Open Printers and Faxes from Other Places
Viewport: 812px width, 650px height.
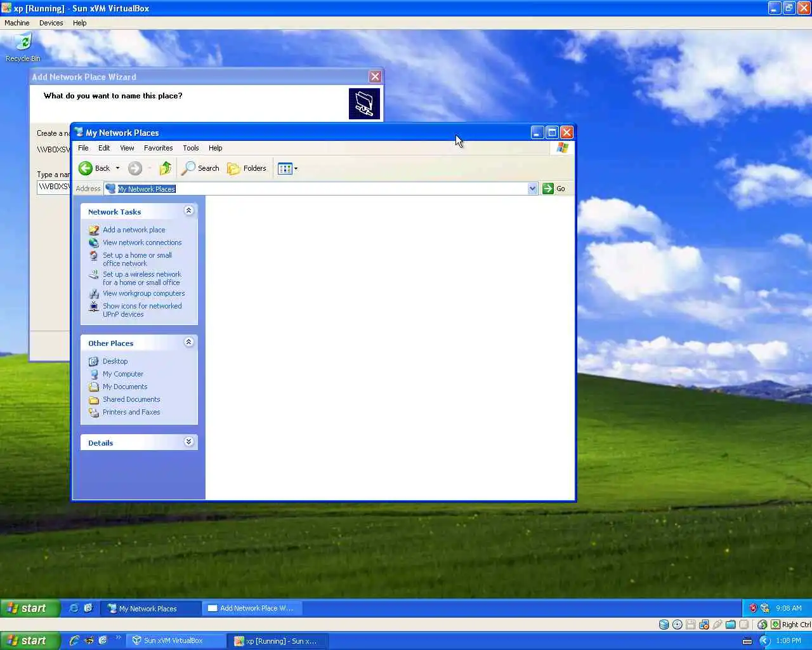131,412
